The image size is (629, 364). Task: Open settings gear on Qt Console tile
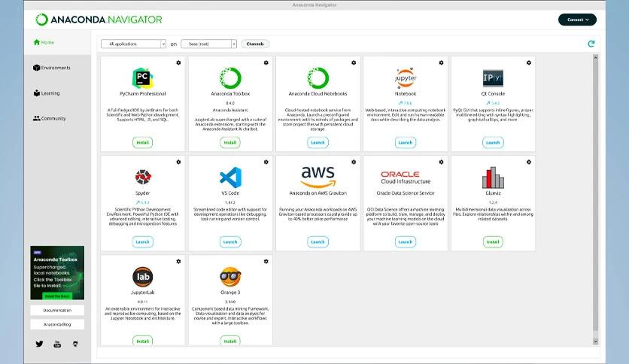[529, 62]
